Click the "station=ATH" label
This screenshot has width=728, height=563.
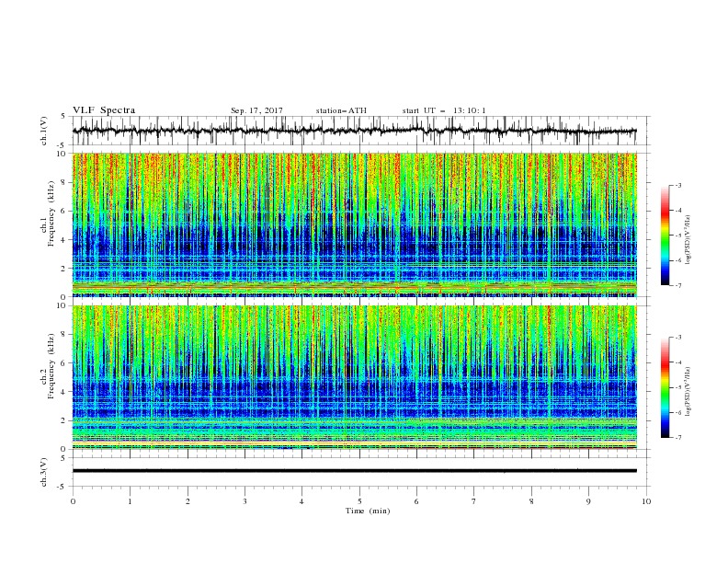[x=341, y=110]
